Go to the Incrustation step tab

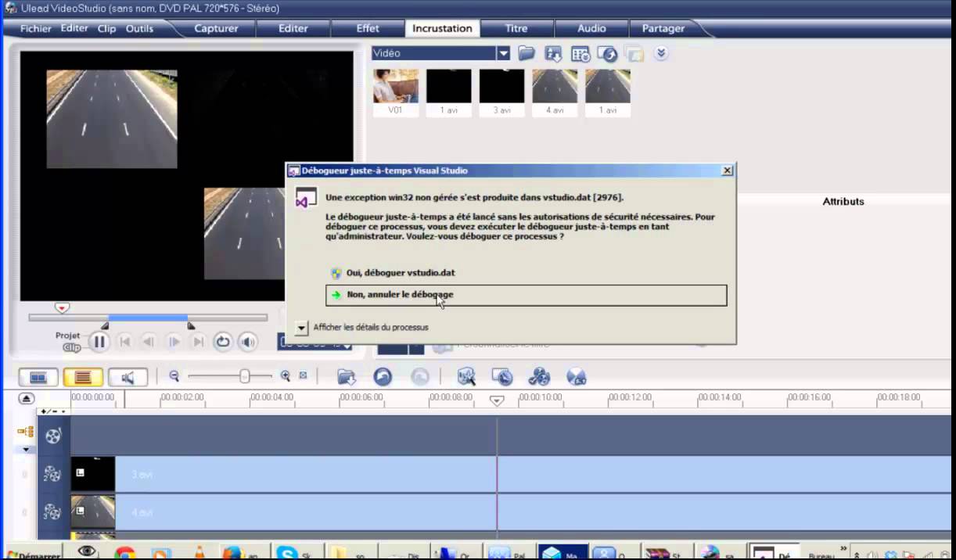(x=442, y=28)
